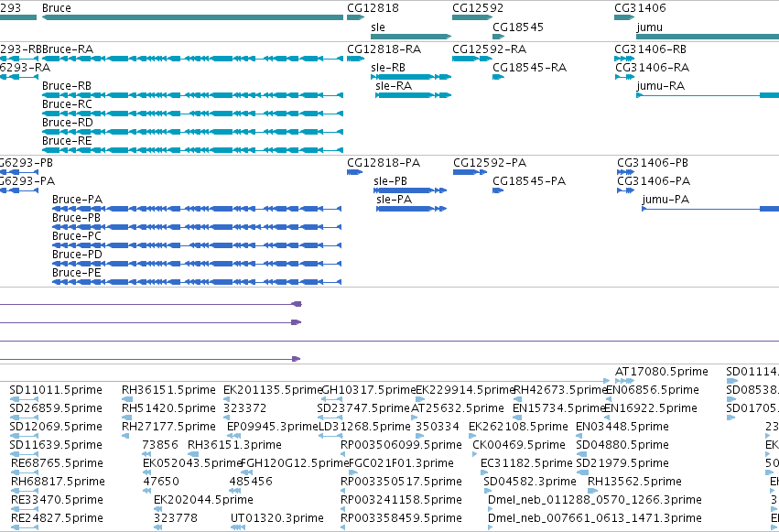This screenshot has height=532, width=779.
Task: Click the jumu-PA protein label
Action: 665,200
